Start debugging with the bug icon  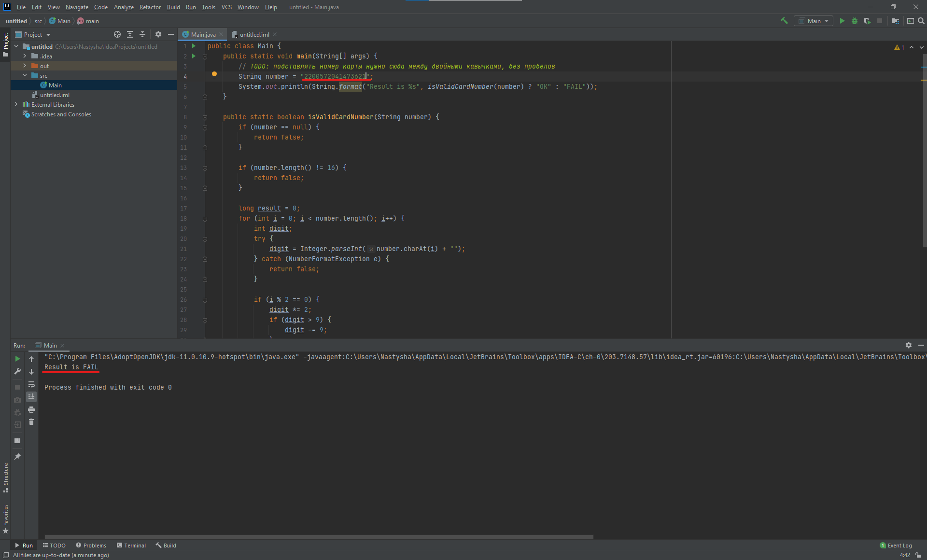point(854,21)
